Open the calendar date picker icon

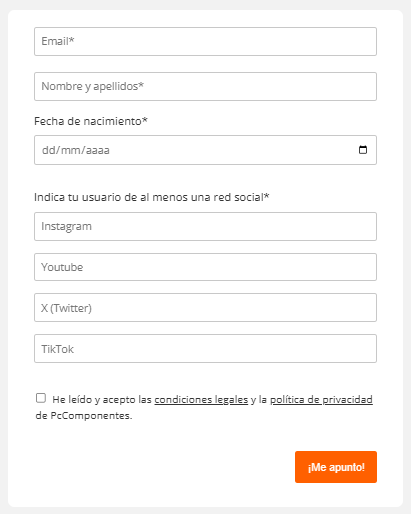coord(363,150)
